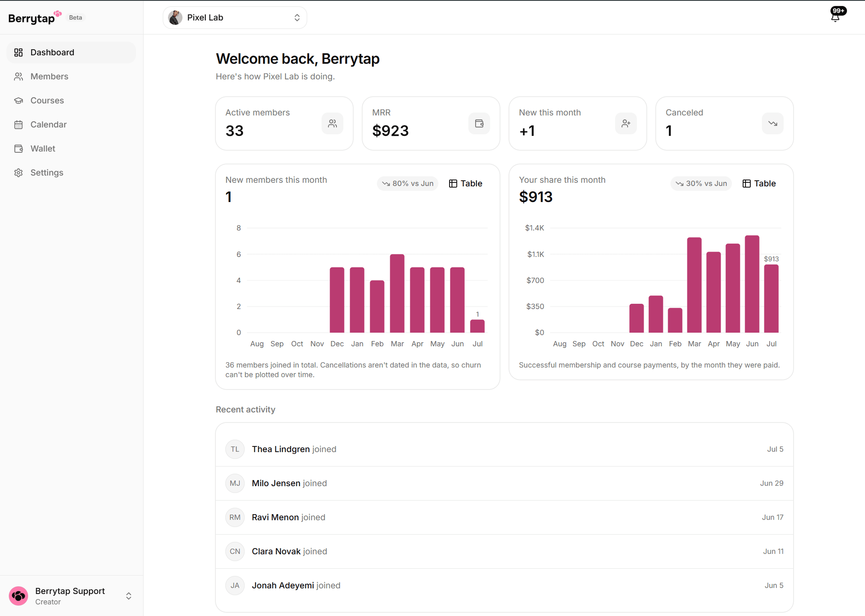Image resolution: width=865 pixels, height=616 pixels.
Task: Click the MRR $923 value
Action: click(390, 131)
